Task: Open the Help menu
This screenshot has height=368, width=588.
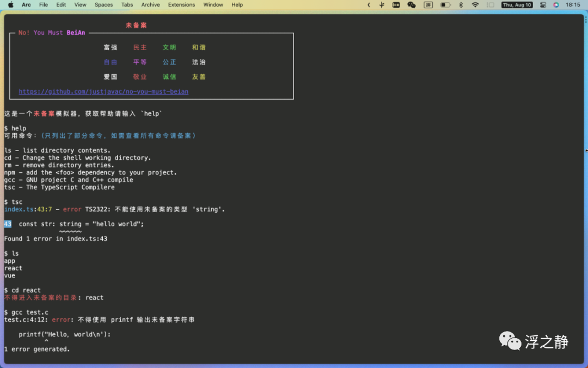Action: click(237, 5)
